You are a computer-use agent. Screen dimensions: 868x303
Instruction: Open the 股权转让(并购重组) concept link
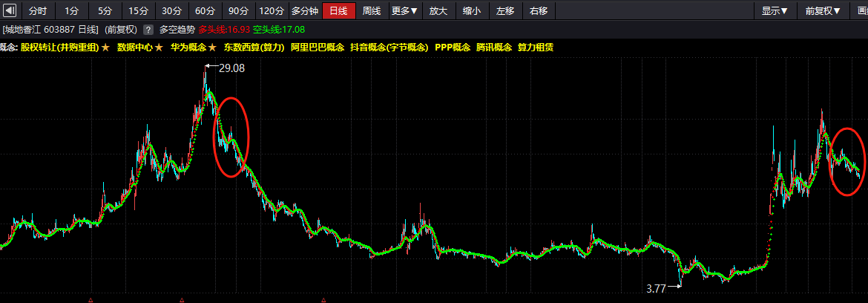click(x=60, y=48)
